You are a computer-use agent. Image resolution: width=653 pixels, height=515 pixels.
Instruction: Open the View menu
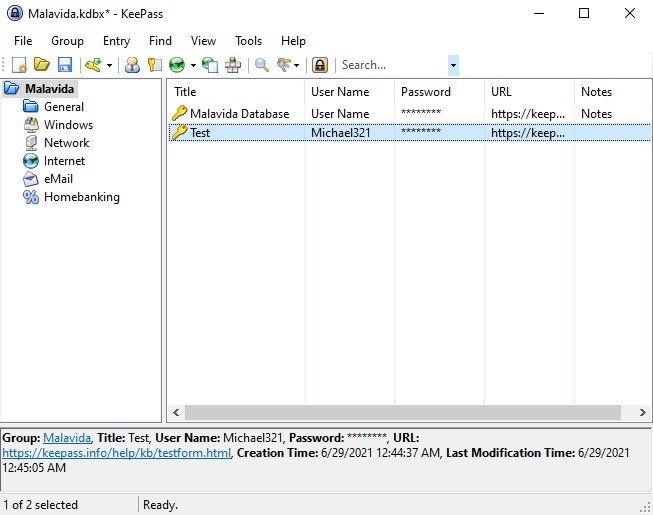pos(203,41)
